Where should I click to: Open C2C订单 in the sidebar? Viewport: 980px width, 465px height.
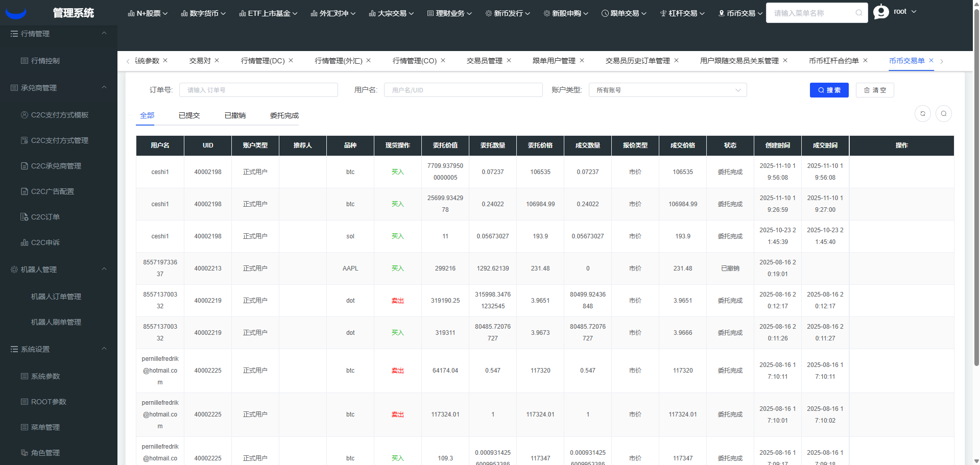(x=45, y=217)
